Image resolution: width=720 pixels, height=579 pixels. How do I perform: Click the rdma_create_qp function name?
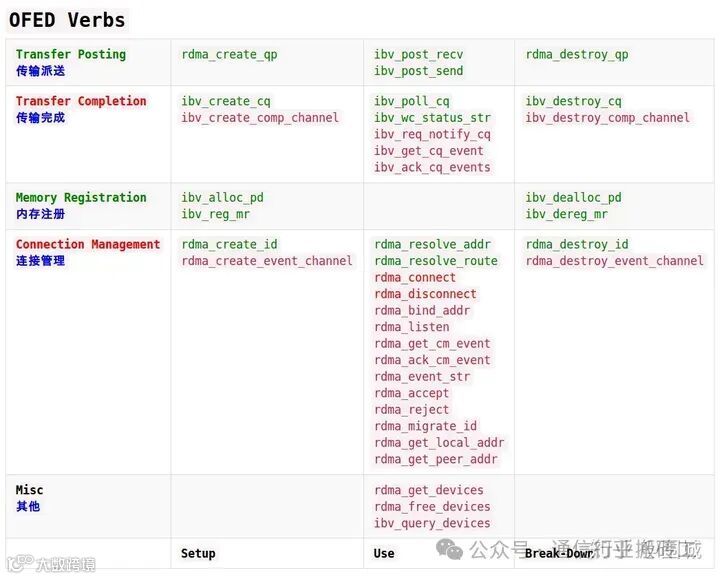tap(229, 55)
